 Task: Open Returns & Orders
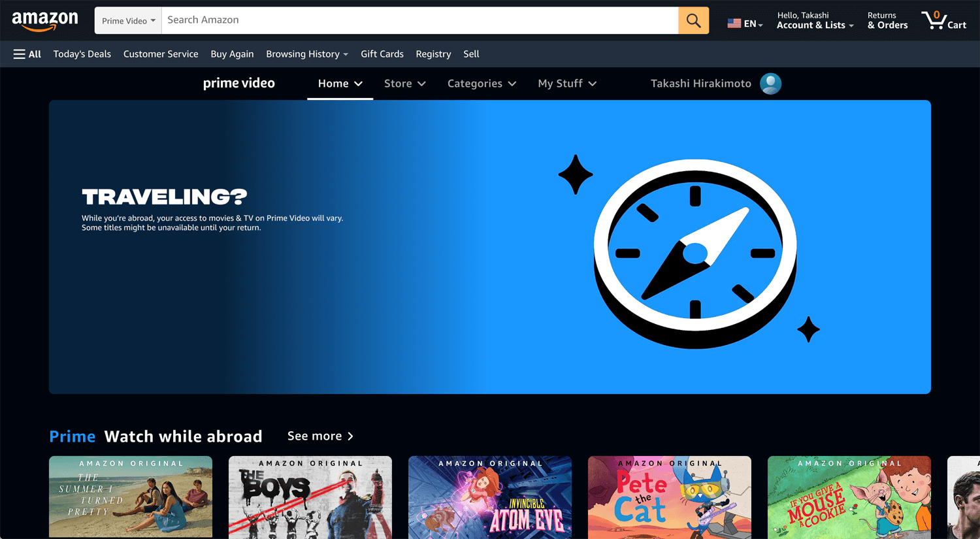pos(887,20)
